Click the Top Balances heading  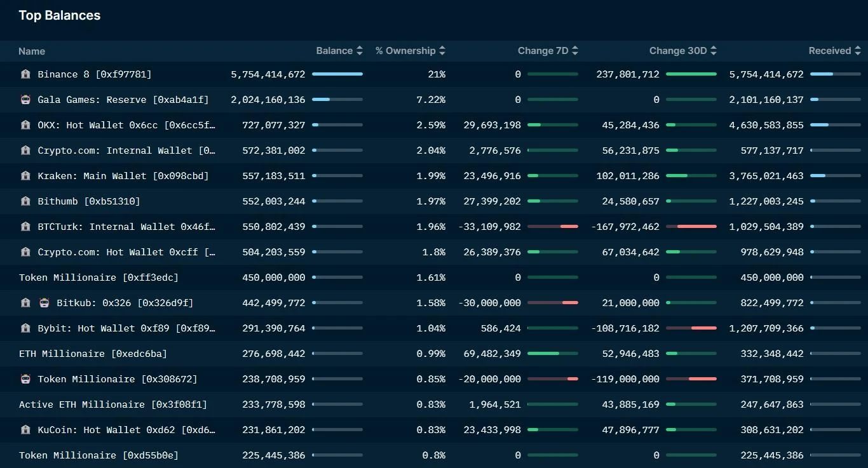[60, 15]
